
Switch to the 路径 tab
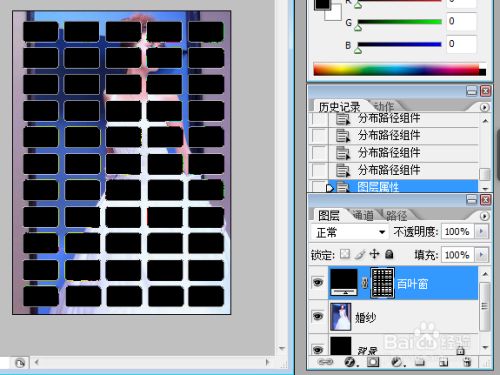coord(396,216)
